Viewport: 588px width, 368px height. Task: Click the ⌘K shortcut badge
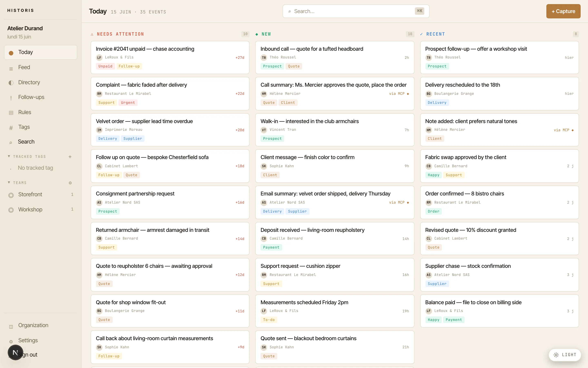click(419, 11)
